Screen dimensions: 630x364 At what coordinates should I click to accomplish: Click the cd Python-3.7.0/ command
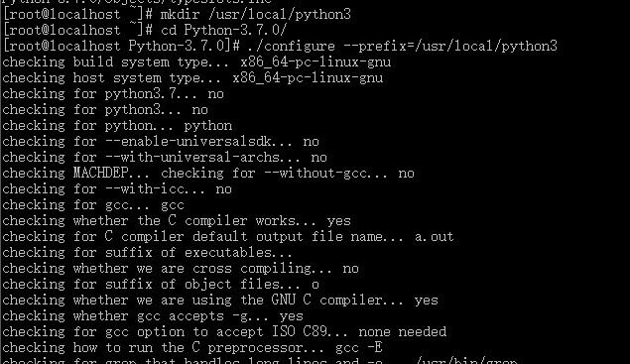224,31
